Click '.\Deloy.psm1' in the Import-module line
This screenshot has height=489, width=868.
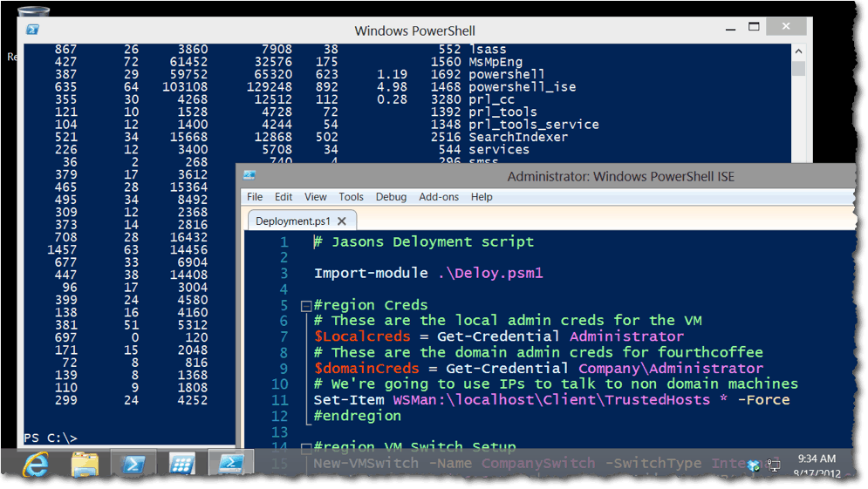(490, 274)
